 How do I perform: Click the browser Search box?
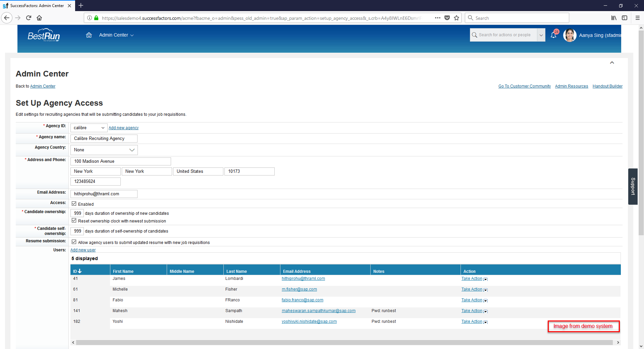[517, 18]
